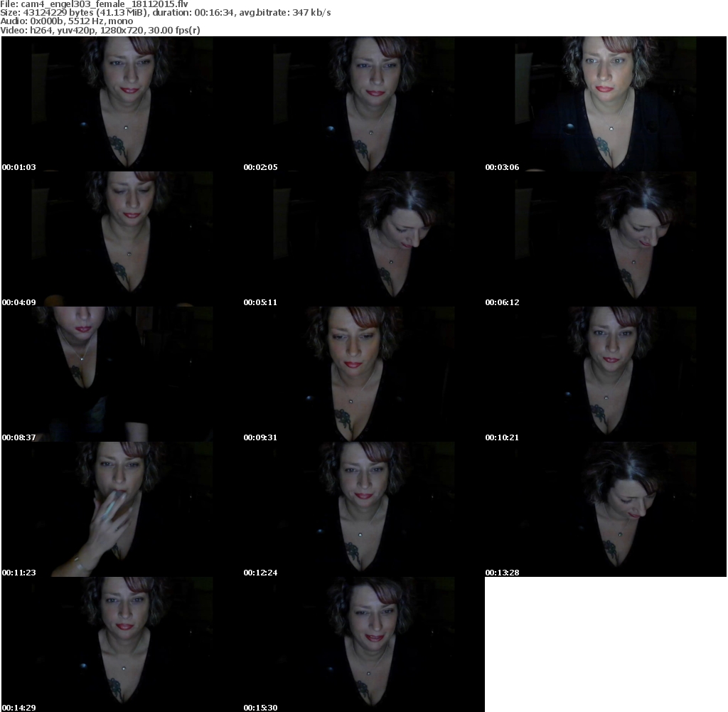Click the file name line in the header

tap(95, 4)
